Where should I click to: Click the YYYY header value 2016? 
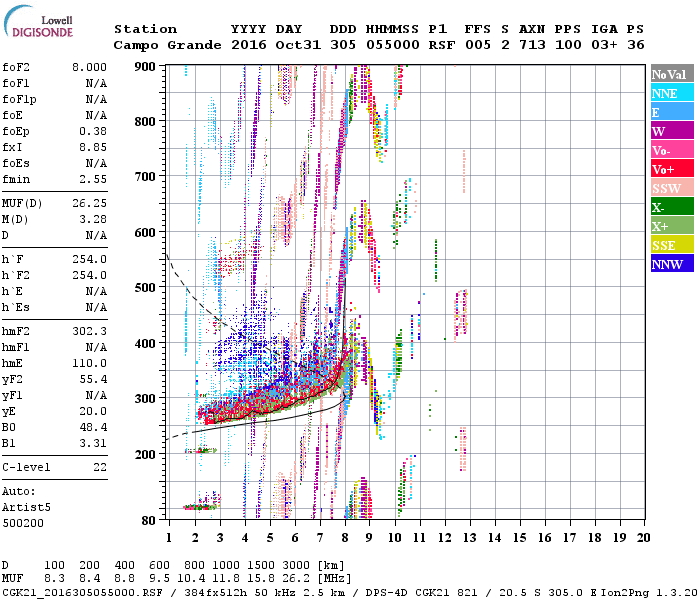pos(249,45)
